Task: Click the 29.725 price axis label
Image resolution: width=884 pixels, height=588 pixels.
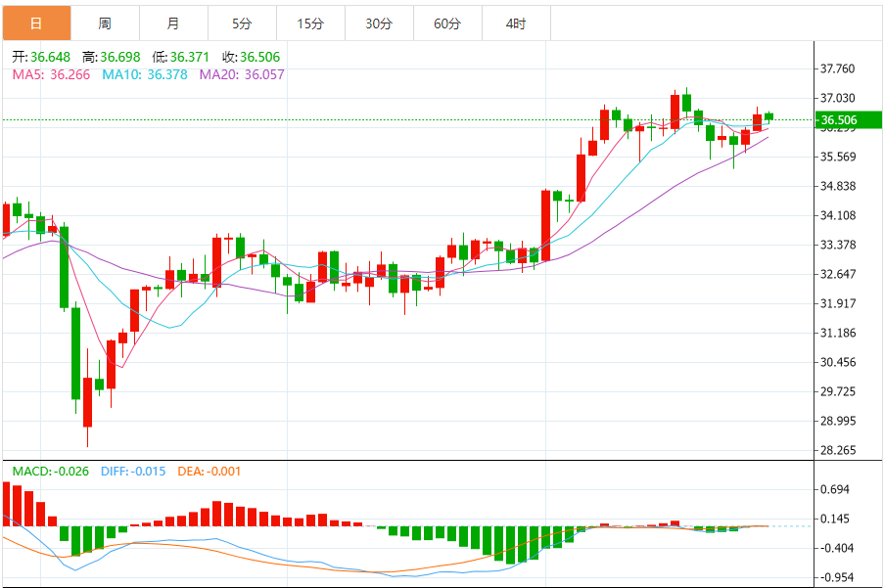Action: pyautogui.click(x=837, y=391)
